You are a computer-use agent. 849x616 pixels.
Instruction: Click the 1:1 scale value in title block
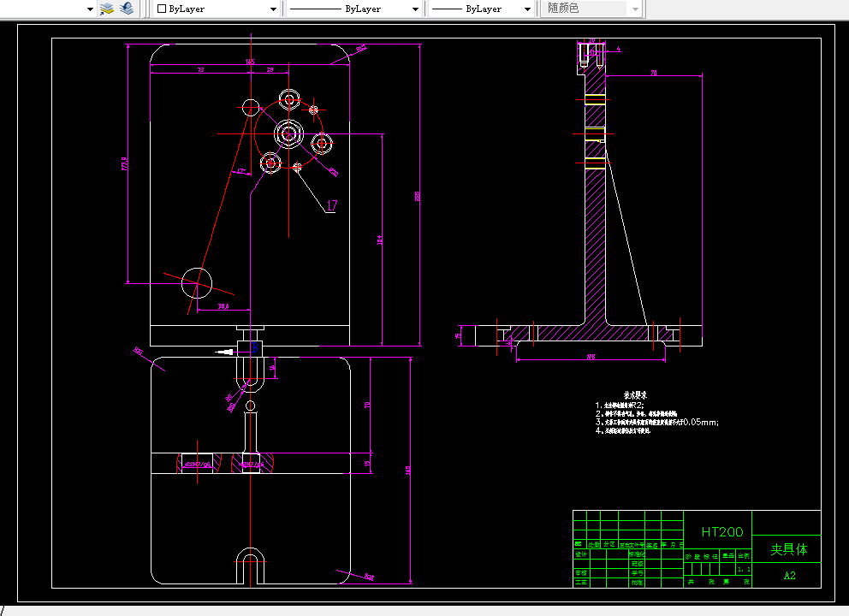tap(743, 568)
